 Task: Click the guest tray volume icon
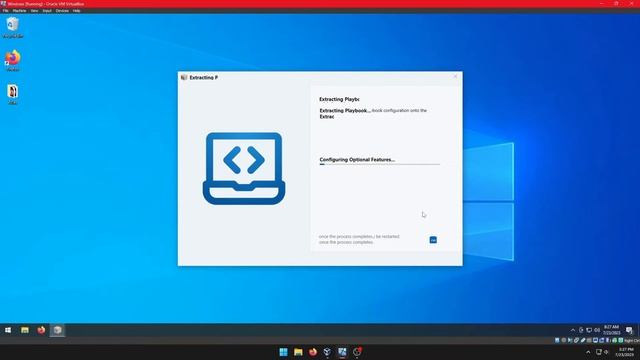point(597,330)
